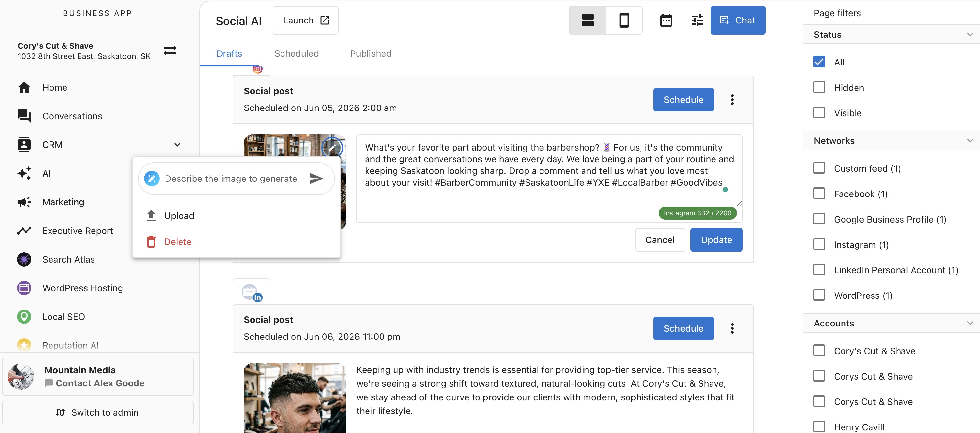Check the WordPress network filter

click(819, 295)
